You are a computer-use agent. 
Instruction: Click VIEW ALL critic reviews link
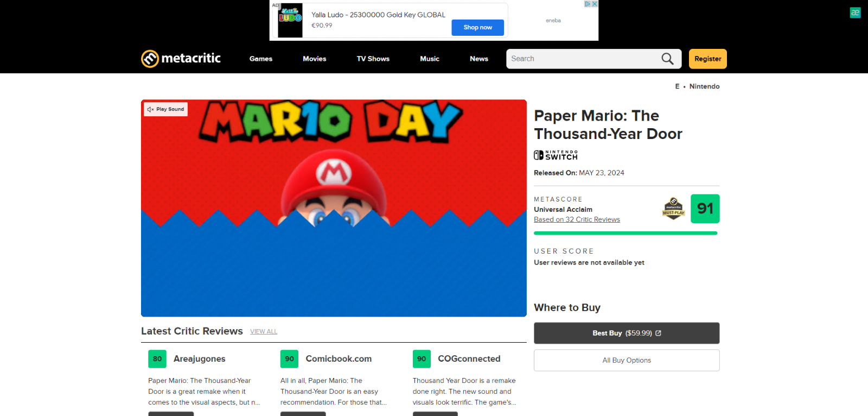click(x=264, y=332)
